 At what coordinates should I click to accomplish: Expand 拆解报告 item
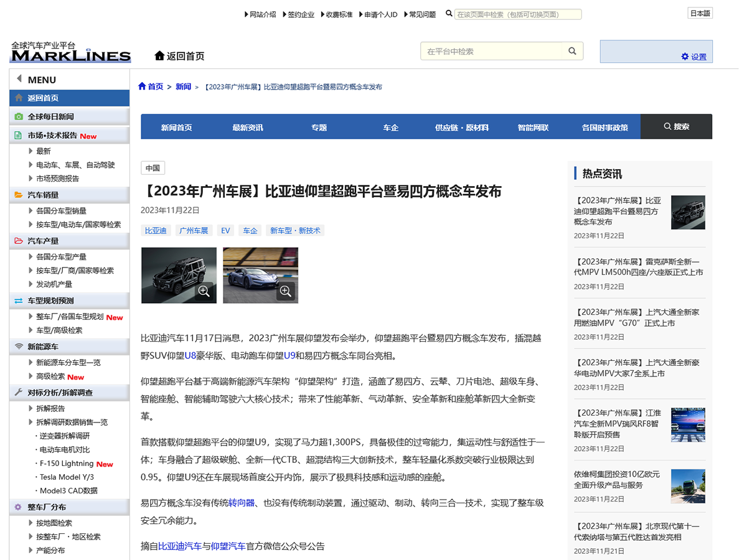tap(47, 409)
